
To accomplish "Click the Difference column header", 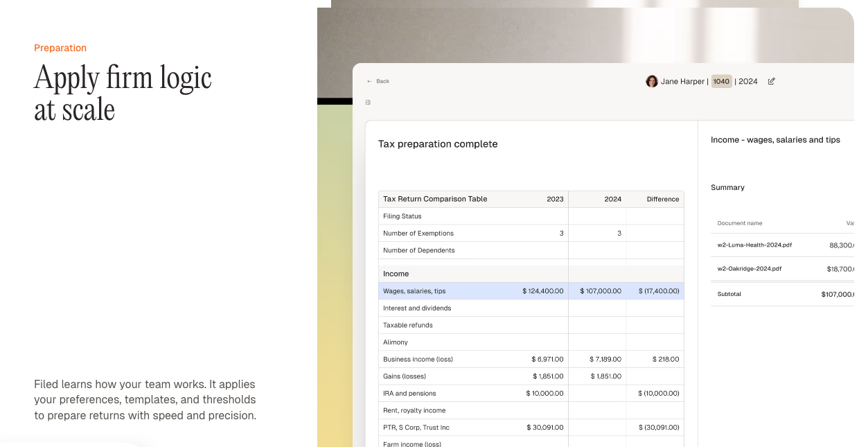I will coord(663,199).
